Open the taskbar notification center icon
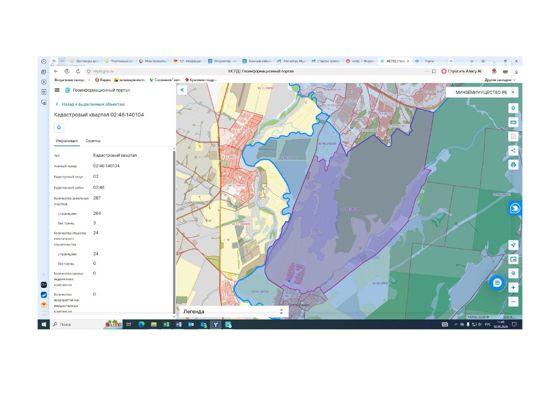The image size is (560, 396). (x=515, y=324)
